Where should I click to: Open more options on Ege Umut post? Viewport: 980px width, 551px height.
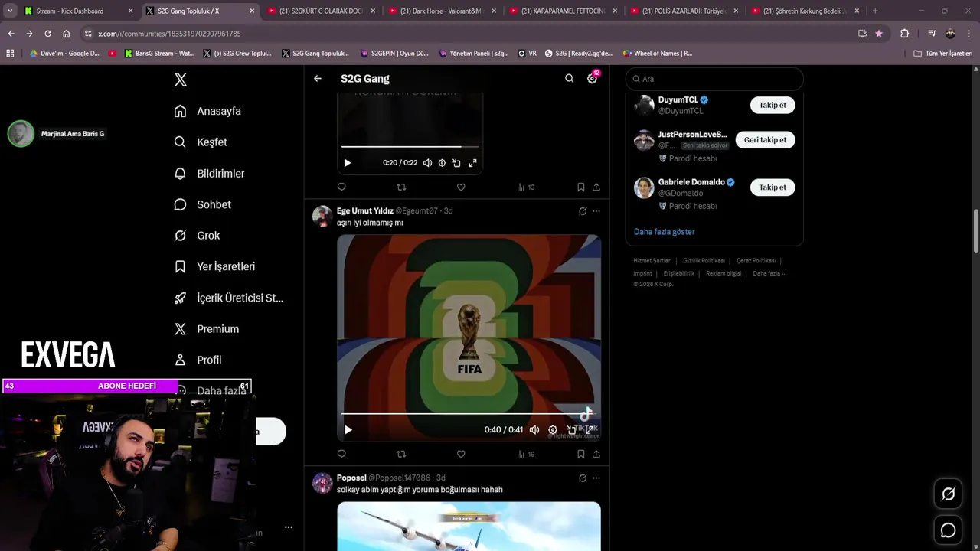coord(596,211)
